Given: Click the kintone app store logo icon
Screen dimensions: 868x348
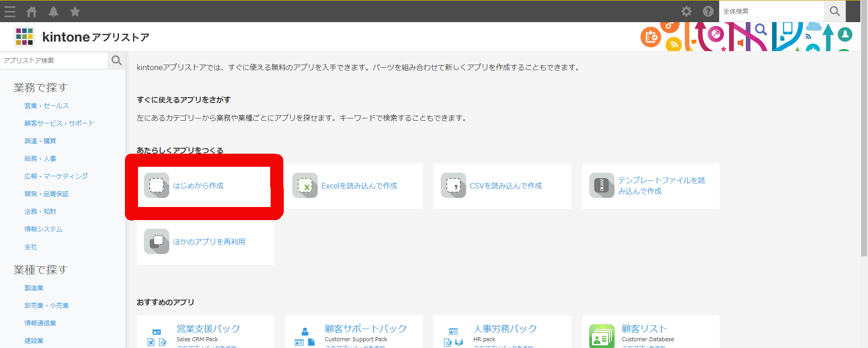Looking at the screenshot, I should coord(24,37).
